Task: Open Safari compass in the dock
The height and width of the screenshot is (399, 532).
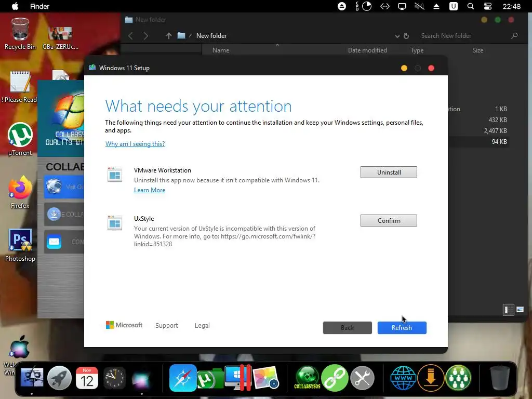Action: pyautogui.click(x=183, y=378)
